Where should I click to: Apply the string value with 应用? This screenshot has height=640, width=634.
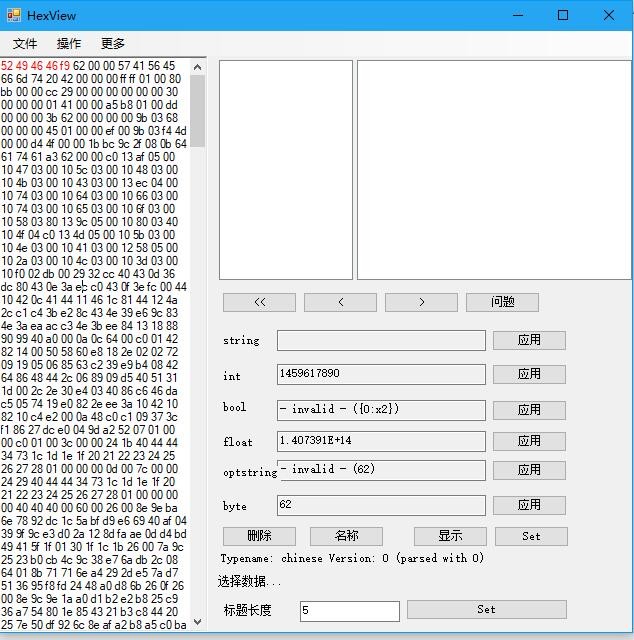coord(529,340)
